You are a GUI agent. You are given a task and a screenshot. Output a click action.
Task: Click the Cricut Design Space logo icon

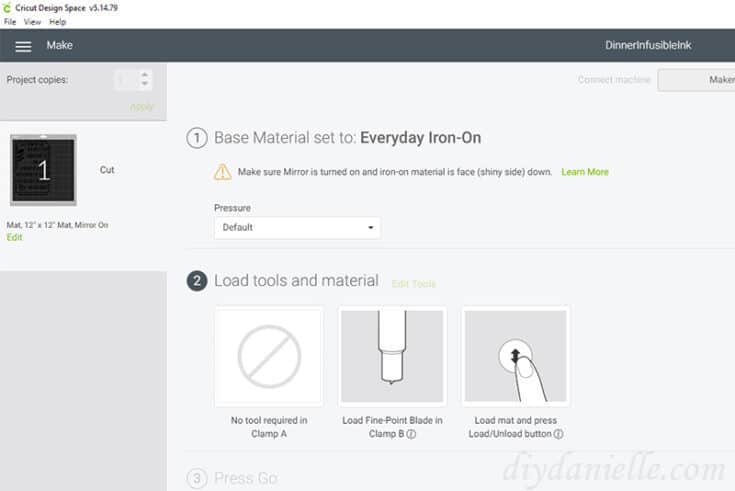coord(8,8)
